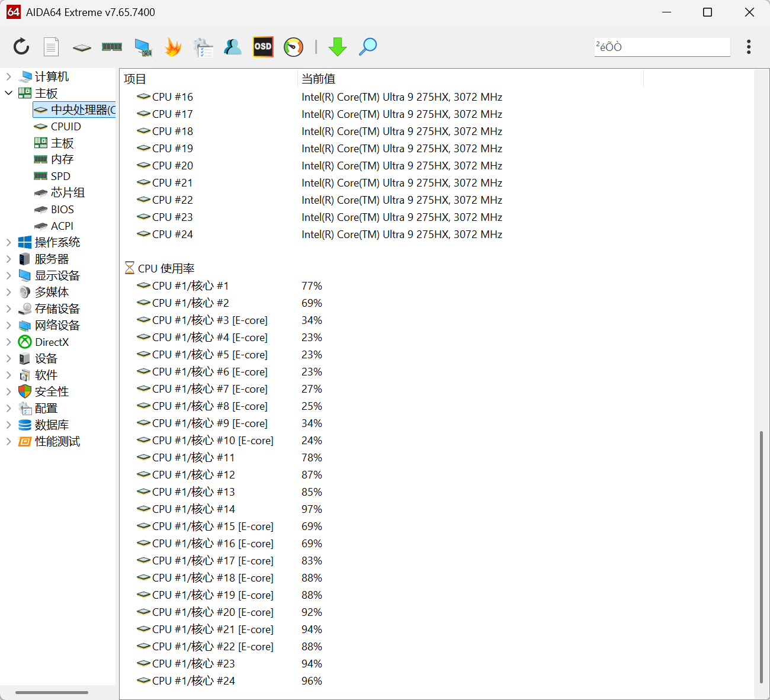Click the 96% value for core #24
Screen dimensions: 770x700
312,680
